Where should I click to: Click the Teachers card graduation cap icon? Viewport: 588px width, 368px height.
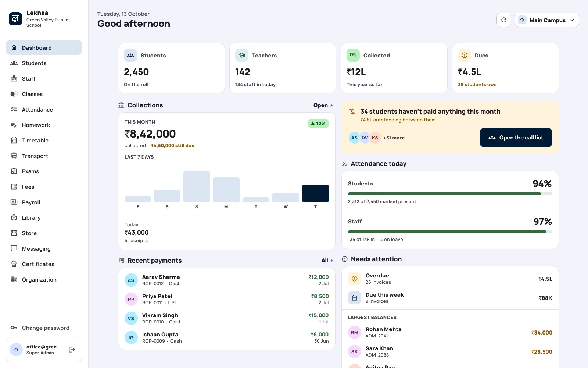[x=242, y=55]
